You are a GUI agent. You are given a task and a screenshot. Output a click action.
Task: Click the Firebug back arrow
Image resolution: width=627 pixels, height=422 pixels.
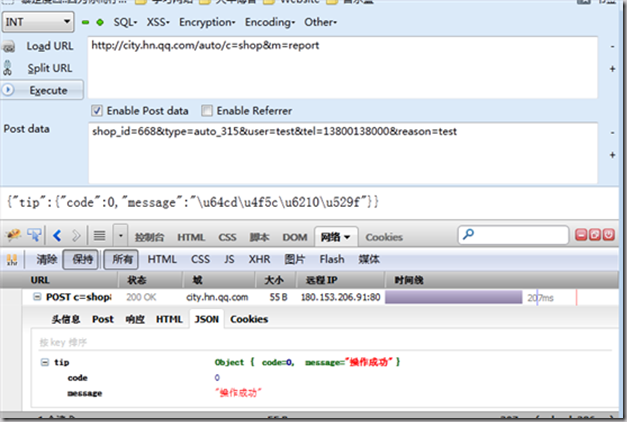tap(57, 236)
